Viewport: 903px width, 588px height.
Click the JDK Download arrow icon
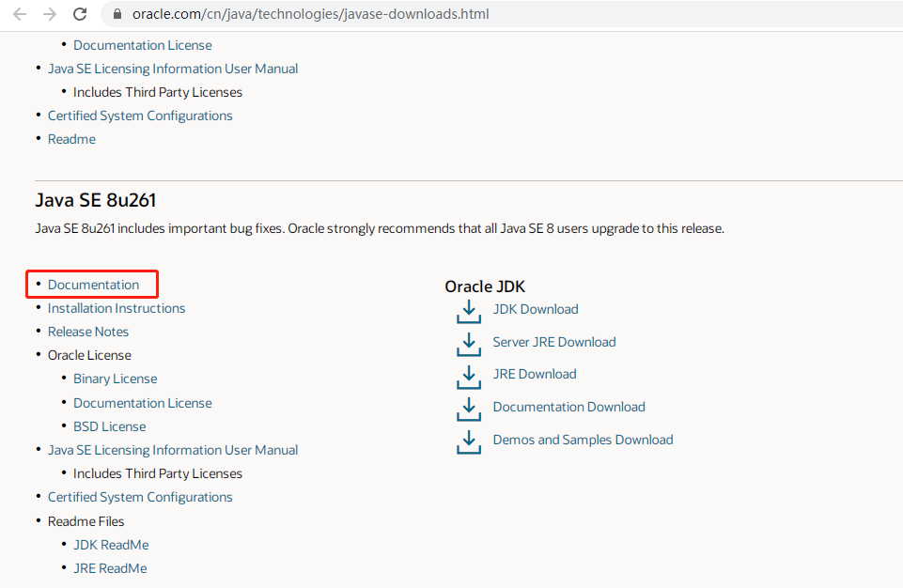pyautogui.click(x=469, y=311)
